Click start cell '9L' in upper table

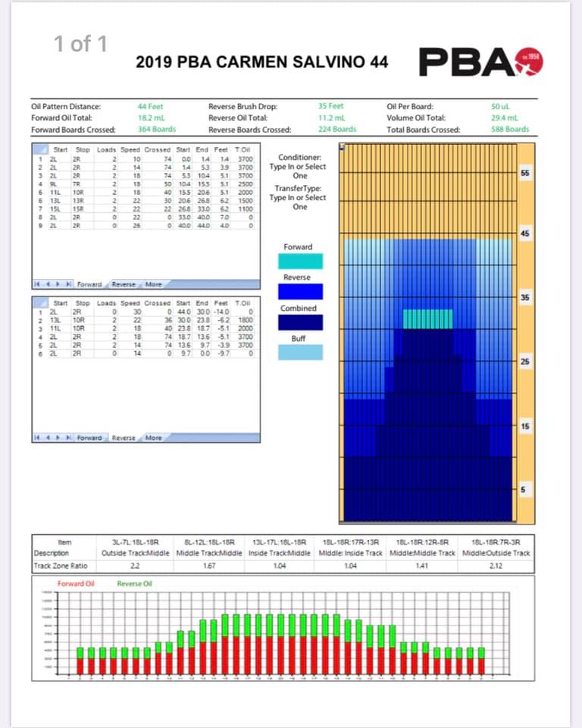(x=53, y=184)
